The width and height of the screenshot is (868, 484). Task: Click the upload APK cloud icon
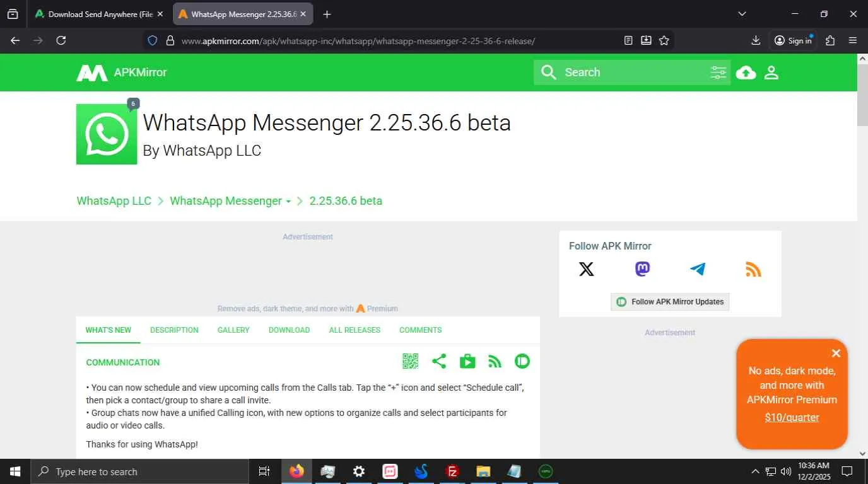[x=746, y=72]
